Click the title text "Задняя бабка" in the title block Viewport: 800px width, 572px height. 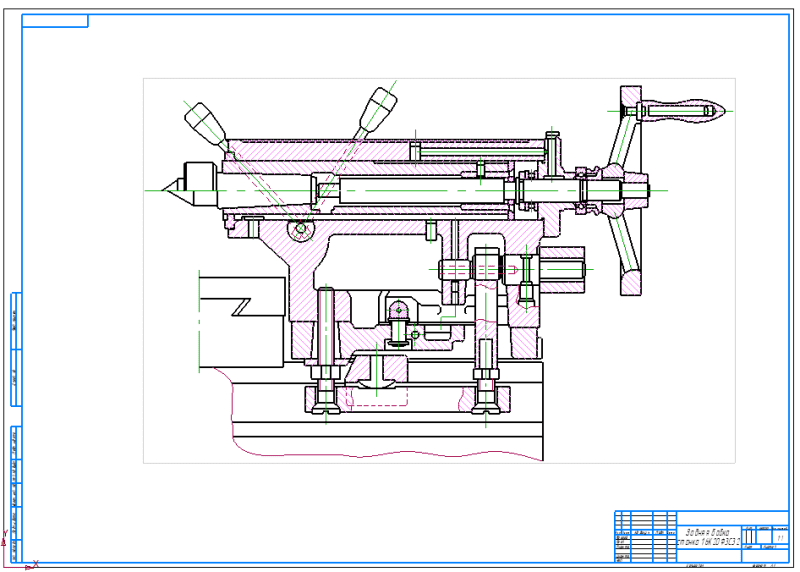(707, 532)
